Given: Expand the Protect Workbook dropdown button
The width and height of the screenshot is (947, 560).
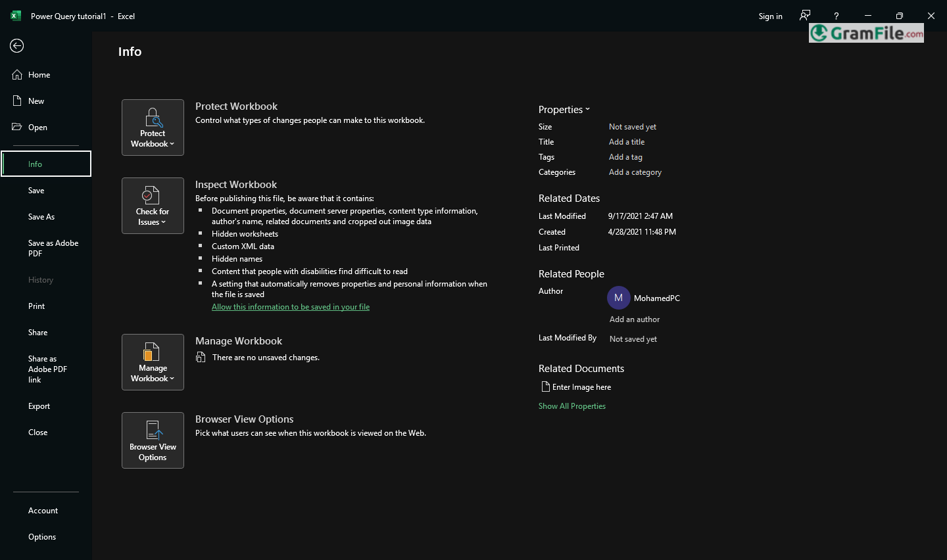Looking at the screenshot, I should point(153,128).
